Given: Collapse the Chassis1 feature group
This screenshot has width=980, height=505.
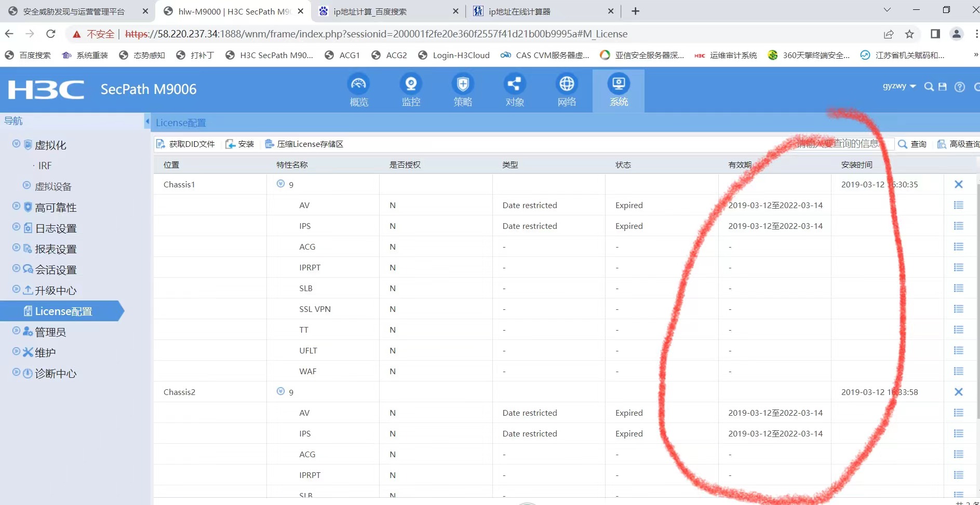Looking at the screenshot, I should (x=280, y=184).
